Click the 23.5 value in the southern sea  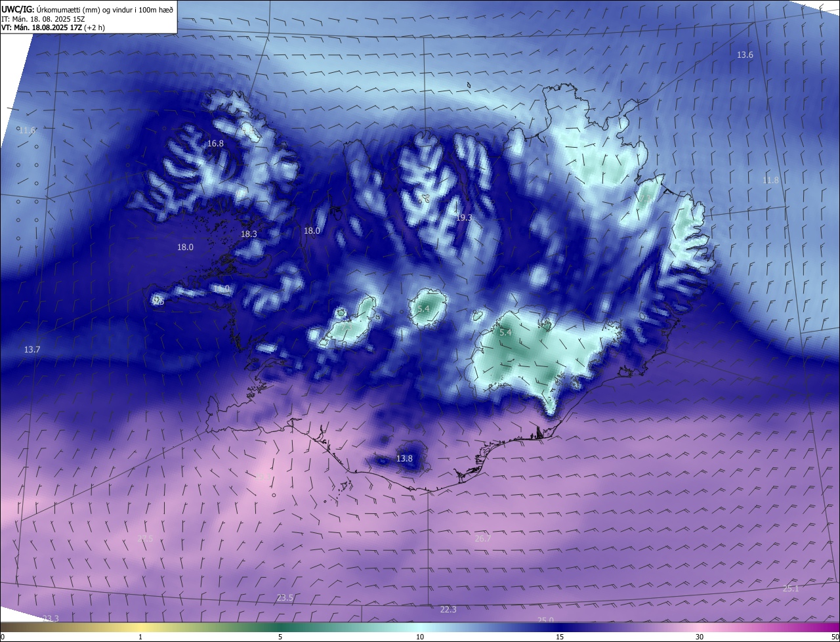[x=285, y=598]
